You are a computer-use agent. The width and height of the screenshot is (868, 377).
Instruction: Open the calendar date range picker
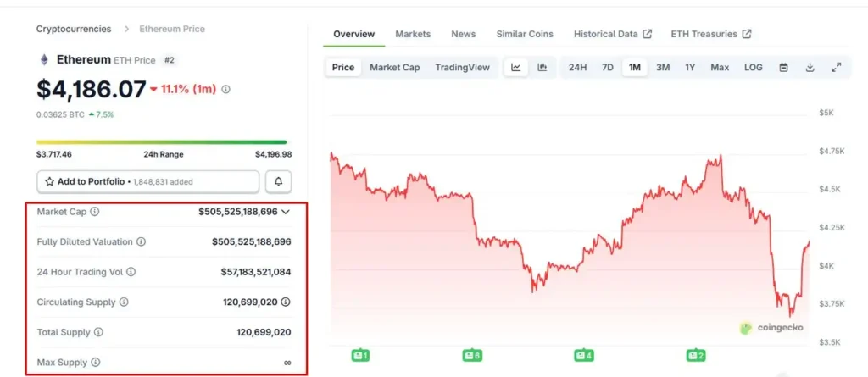[x=783, y=68]
